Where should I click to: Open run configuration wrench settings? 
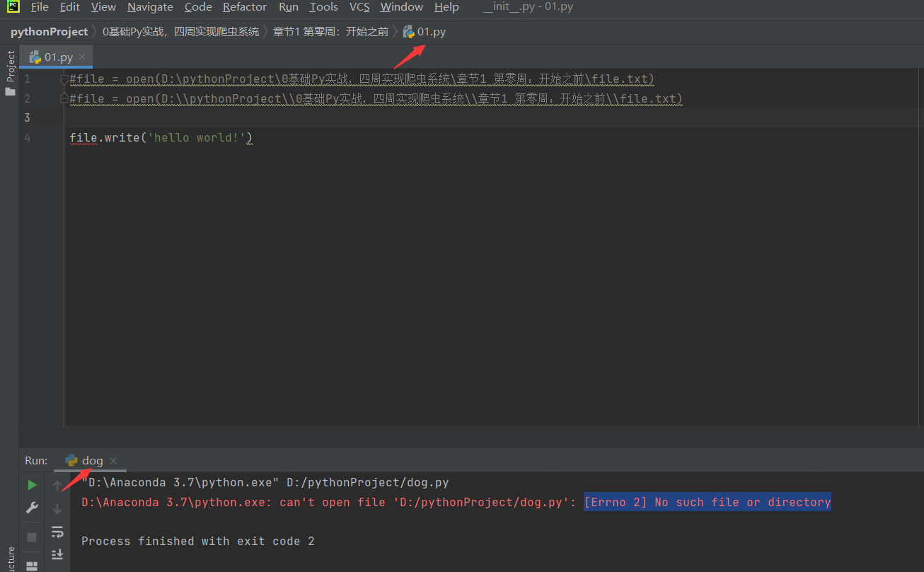point(32,508)
